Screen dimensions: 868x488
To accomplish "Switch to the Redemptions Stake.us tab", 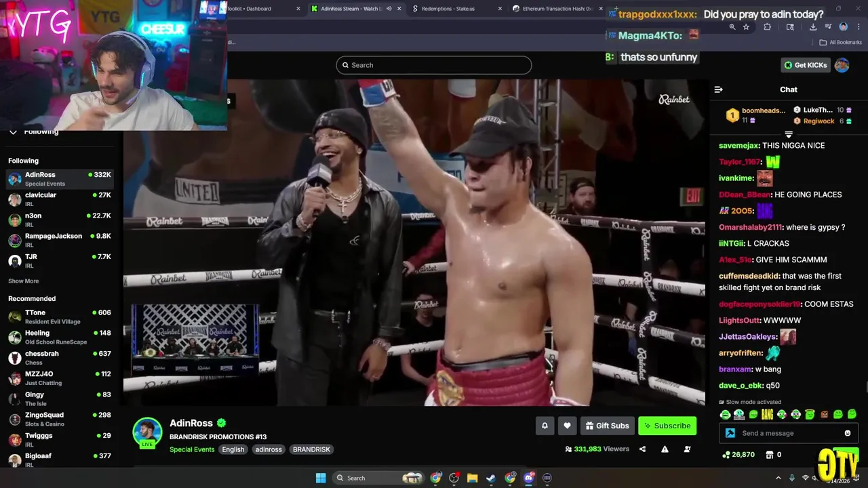I will tap(448, 9).
